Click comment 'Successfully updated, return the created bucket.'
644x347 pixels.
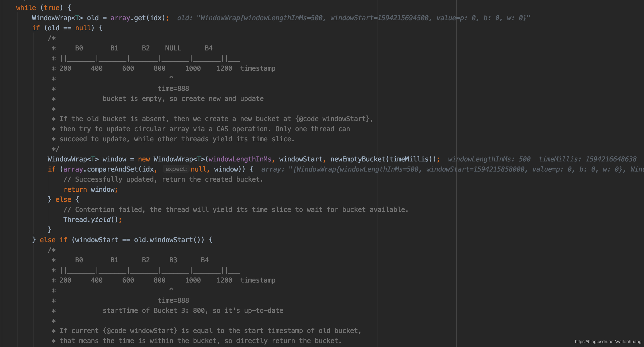(163, 179)
